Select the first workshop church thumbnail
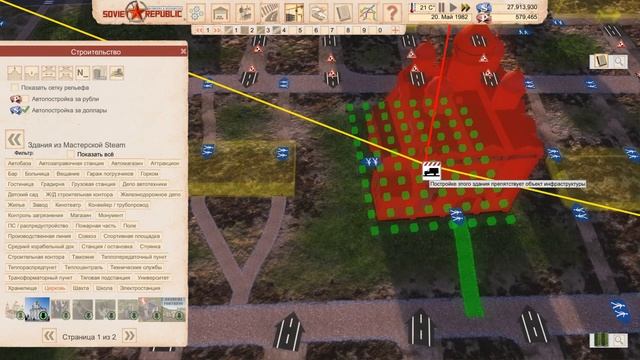 click(15, 309)
